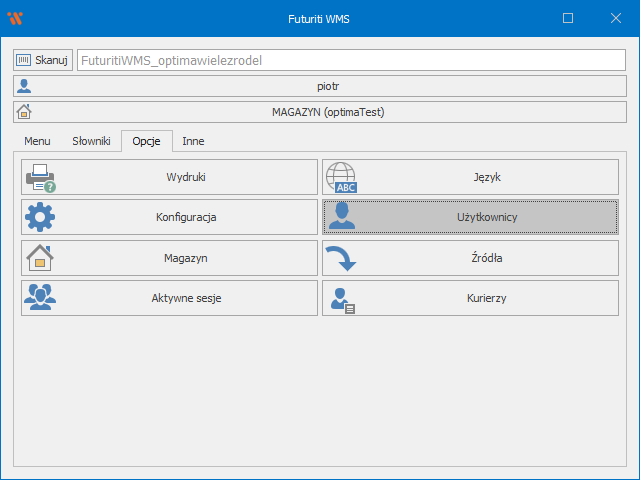Image resolution: width=640 pixels, height=480 pixels.
Task: Click the printer icon for Wydruki
Action: coord(40,177)
